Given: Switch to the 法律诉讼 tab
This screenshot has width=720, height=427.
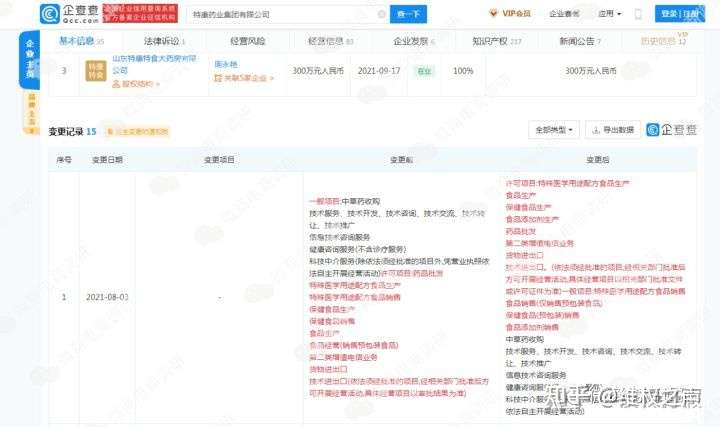Looking at the screenshot, I should pos(164,41).
